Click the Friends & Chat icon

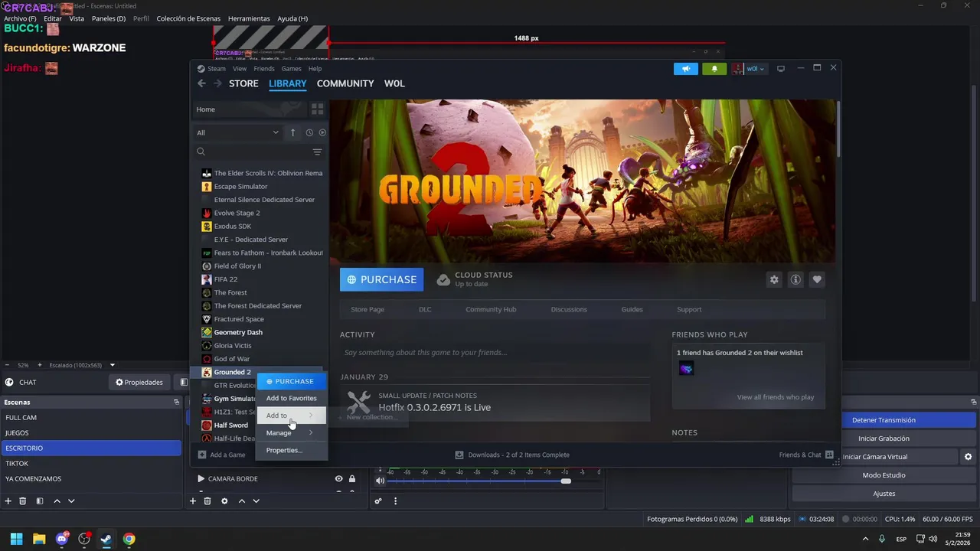pyautogui.click(x=829, y=455)
